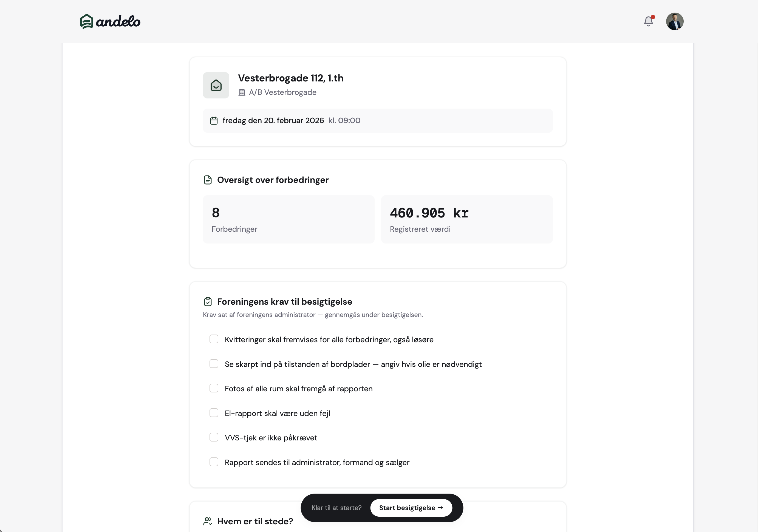Mark El-rapport skal være uden fejl

[x=214, y=413]
